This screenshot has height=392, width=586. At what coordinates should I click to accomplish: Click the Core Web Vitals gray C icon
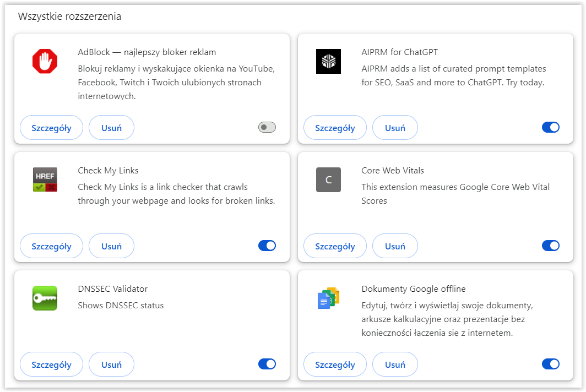click(x=328, y=179)
